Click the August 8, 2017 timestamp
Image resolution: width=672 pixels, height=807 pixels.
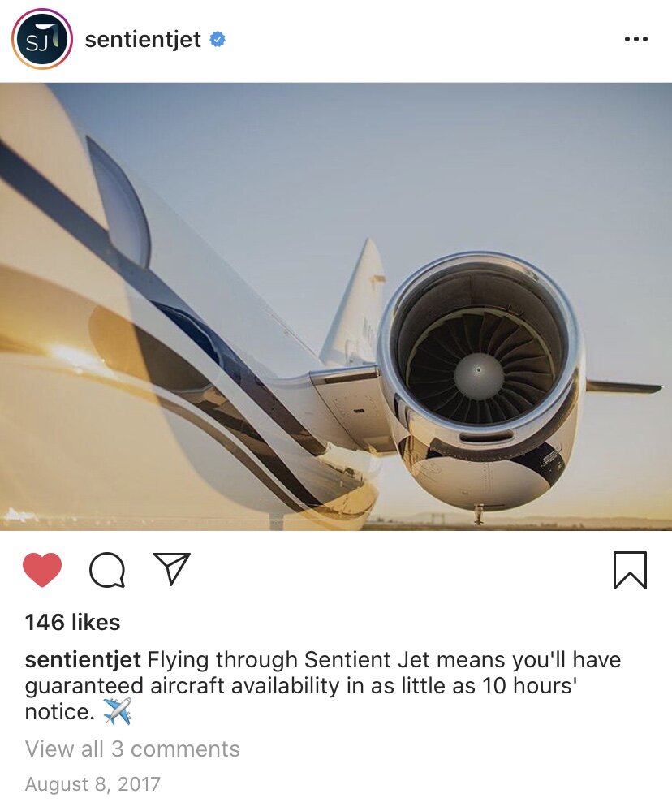tap(93, 783)
